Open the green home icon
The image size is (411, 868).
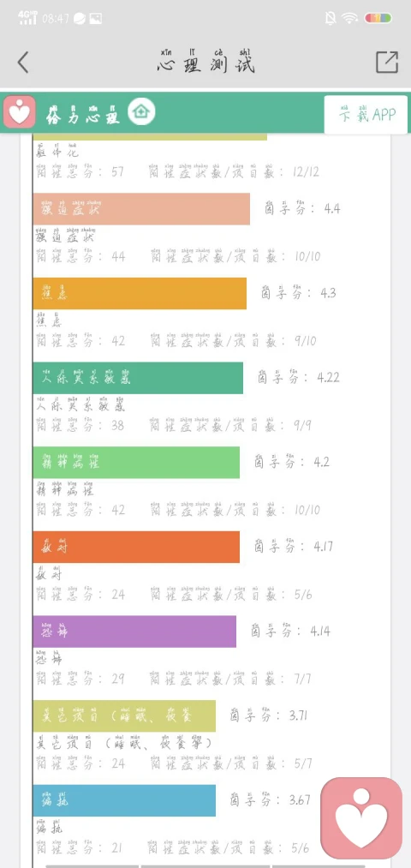[141, 112]
